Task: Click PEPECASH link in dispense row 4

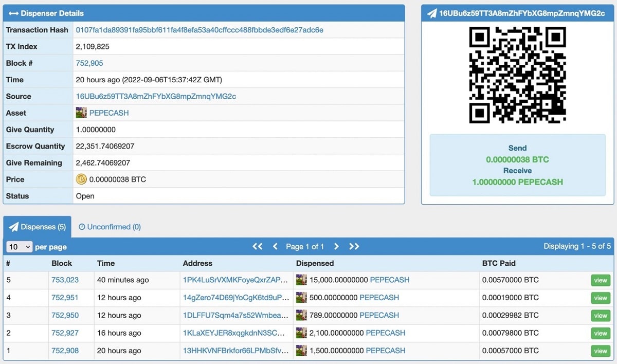Action: point(379,298)
